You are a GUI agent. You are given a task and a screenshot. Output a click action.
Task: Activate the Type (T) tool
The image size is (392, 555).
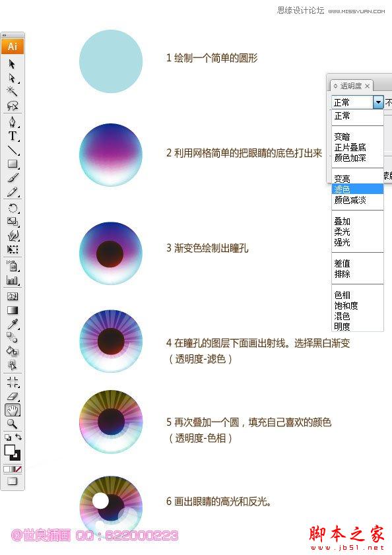point(13,136)
